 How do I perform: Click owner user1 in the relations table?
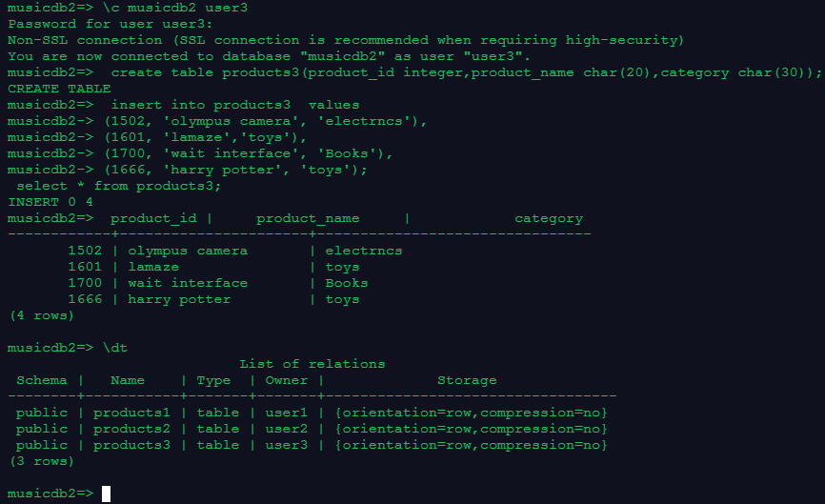(287, 413)
